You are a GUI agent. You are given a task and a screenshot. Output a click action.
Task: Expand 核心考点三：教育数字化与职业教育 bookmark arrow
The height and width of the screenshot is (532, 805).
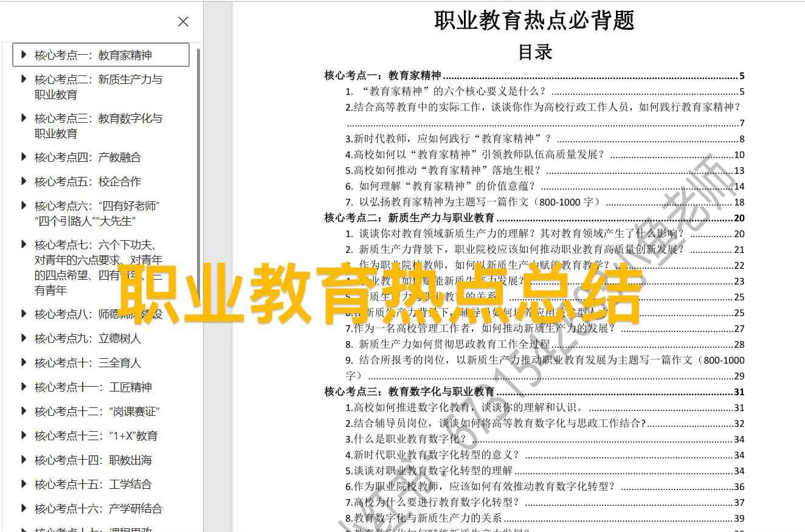click(x=24, y=118)
